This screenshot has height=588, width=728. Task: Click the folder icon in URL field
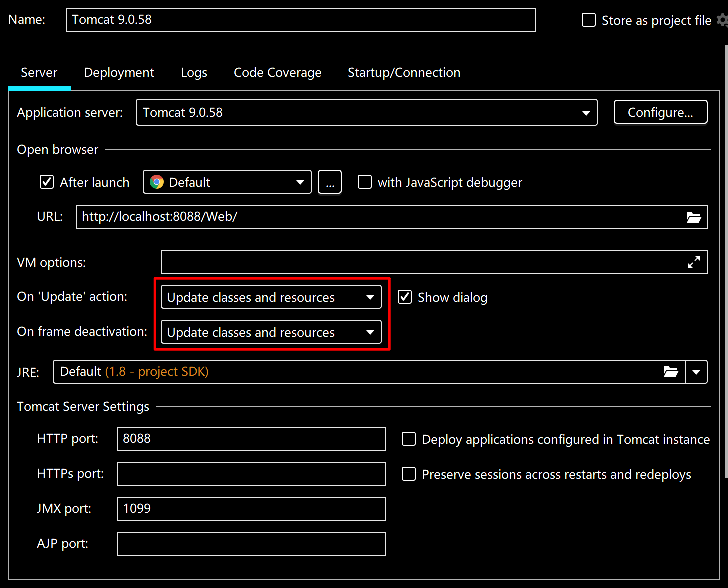(x=693, y=217)
